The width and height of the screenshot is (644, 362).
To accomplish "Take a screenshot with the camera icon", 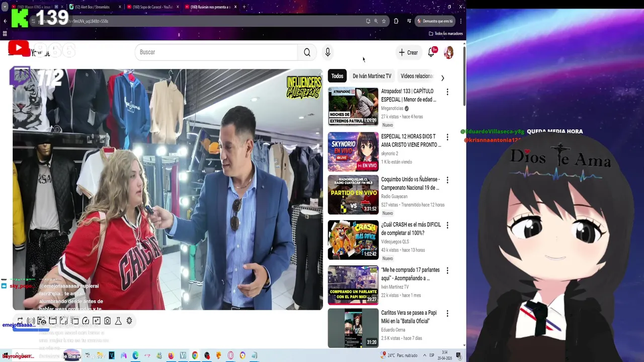I will 107,321.
